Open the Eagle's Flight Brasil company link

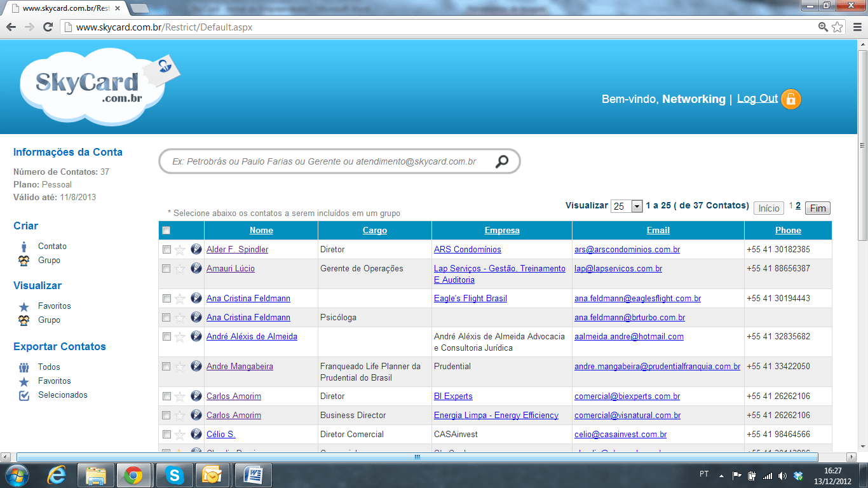click(470, 299)
